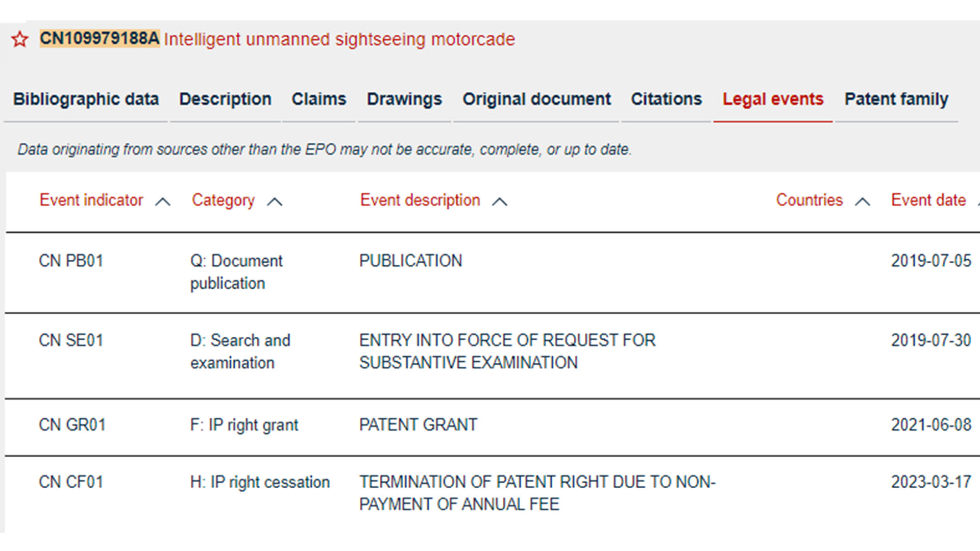The image size is (980, 551).
Task: Click the Category sort chevron
Action: coord(275,202)
